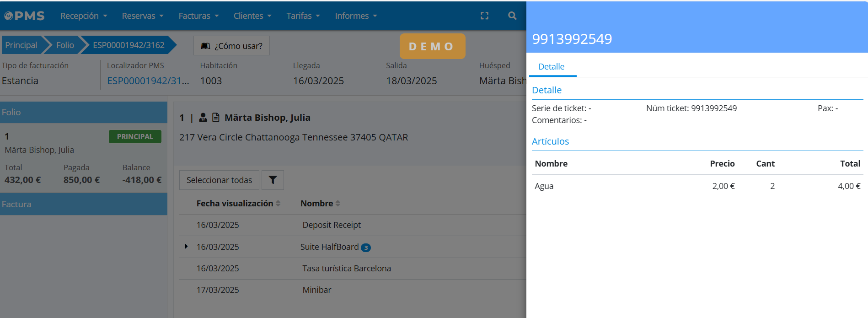
Task: Go to Principal breadcrumb
Action: point(21,45)
